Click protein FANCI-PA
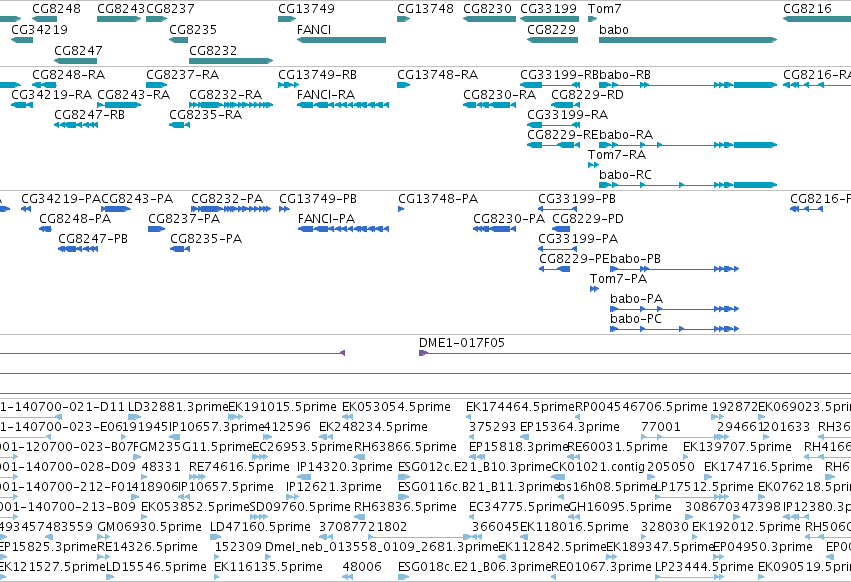Viewport: 851px width, 582px height. coord(343,229)
